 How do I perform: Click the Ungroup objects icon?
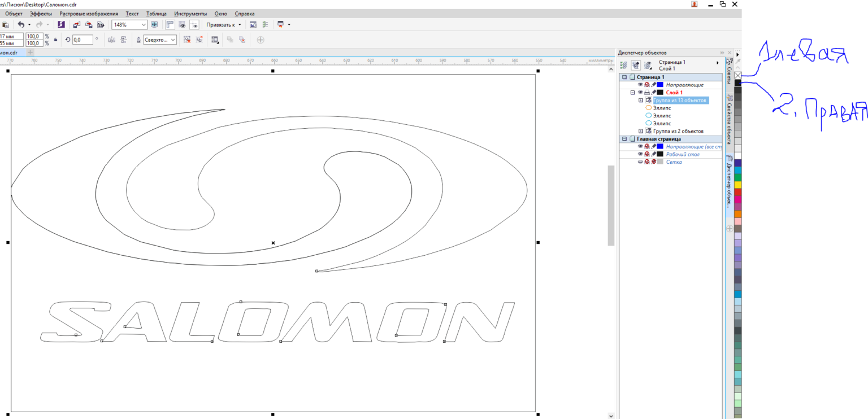point(187,40)
